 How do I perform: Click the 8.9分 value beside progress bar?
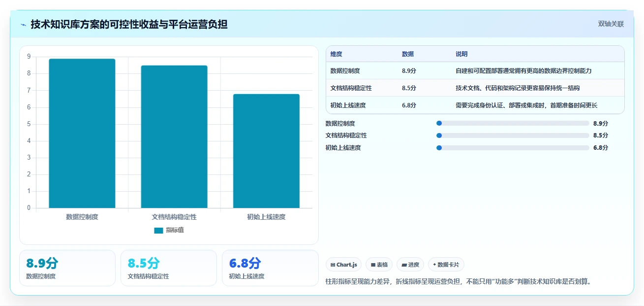coord(601,124)
